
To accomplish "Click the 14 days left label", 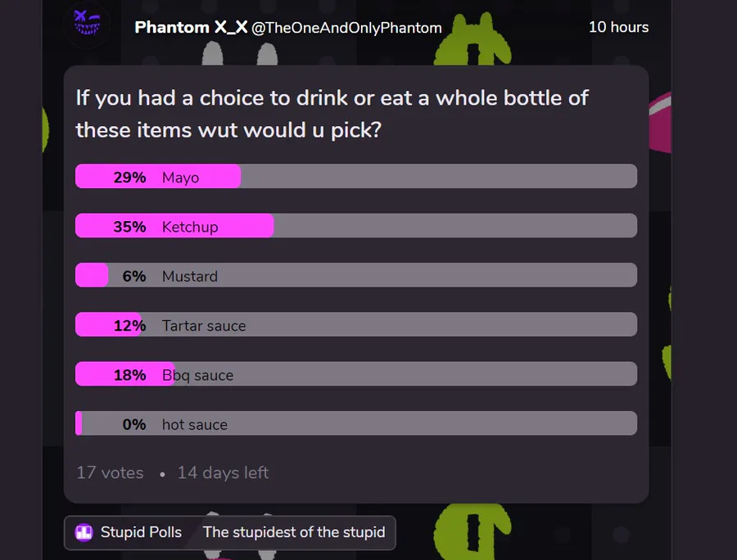I will pos(223,472).
